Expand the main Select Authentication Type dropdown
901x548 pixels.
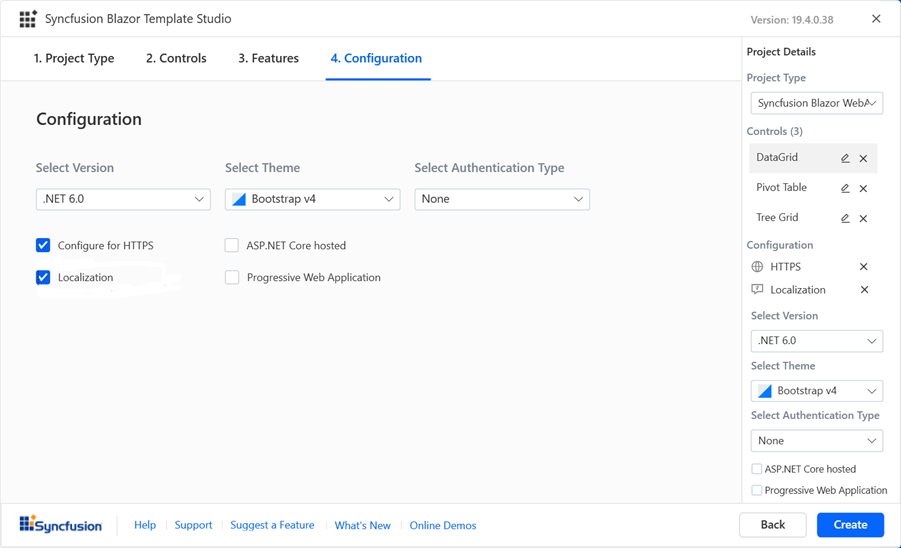click(x=501, y=199)
